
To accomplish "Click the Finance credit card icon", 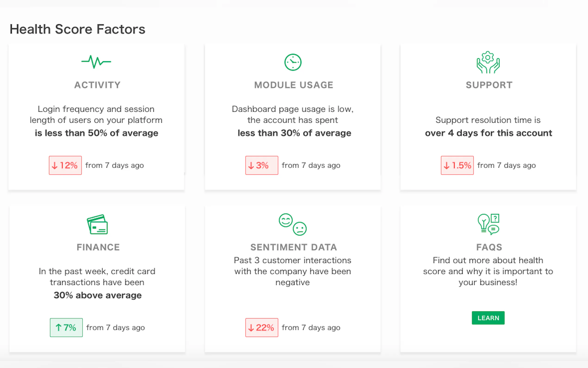I will 97,224.
